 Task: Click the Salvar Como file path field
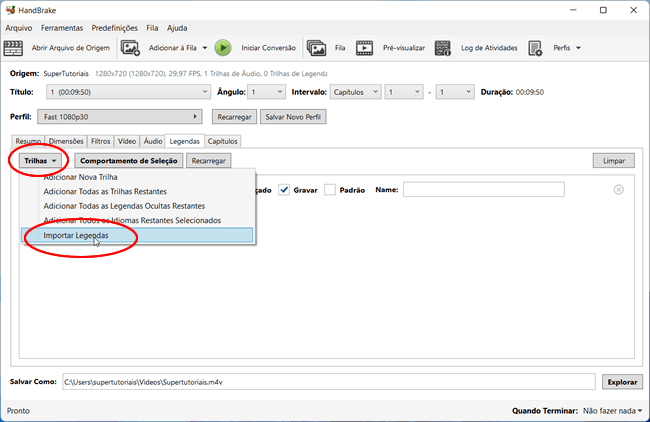(x=329, y=382)
